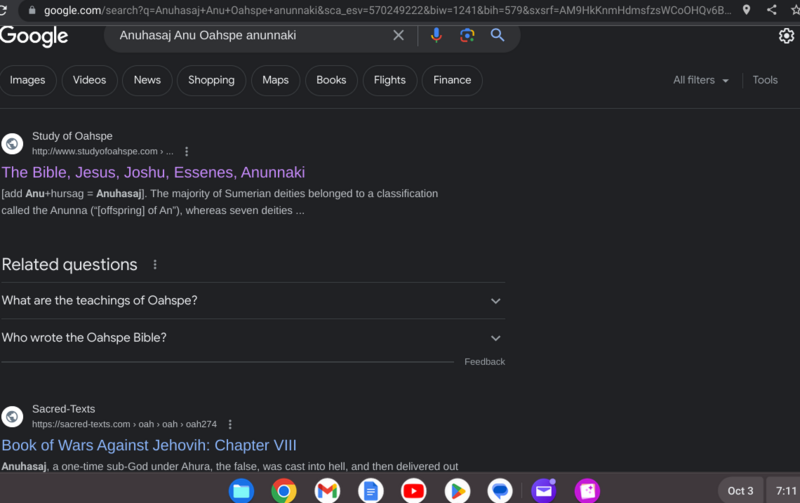This screenshot has height=503, width=800.
Task: Open Play Store from the shelf
Action: click(x=457, y=491)
